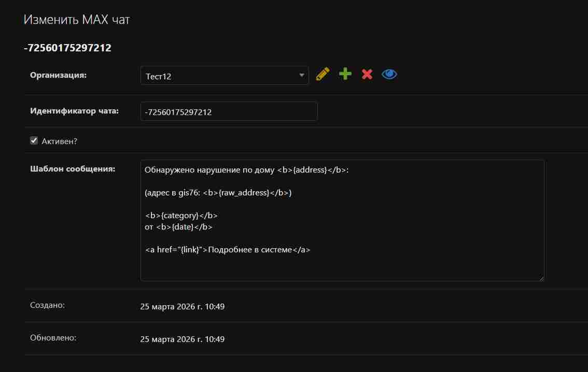The height and width of the screenshot is (372, 588).
Task: Click the Активен? label text
Action: 59,141
